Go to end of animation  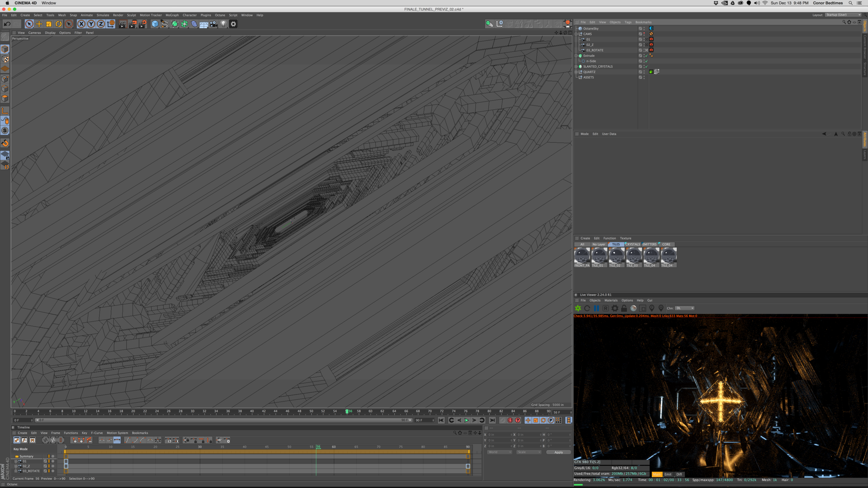click(x=492, y=420)
